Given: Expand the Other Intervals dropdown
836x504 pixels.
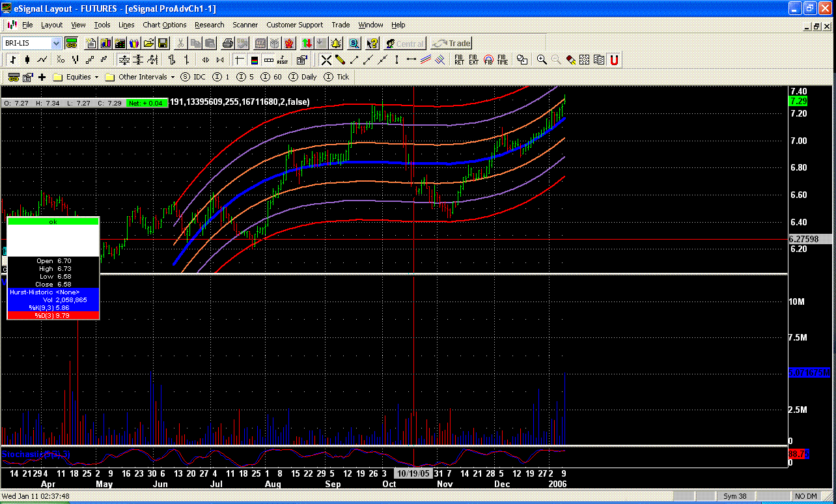Looking at the screenshot, I should click(173, 77).
